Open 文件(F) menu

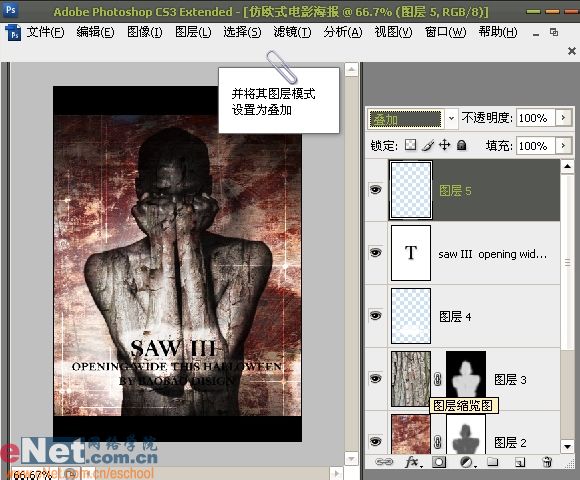tap(45, 32)
